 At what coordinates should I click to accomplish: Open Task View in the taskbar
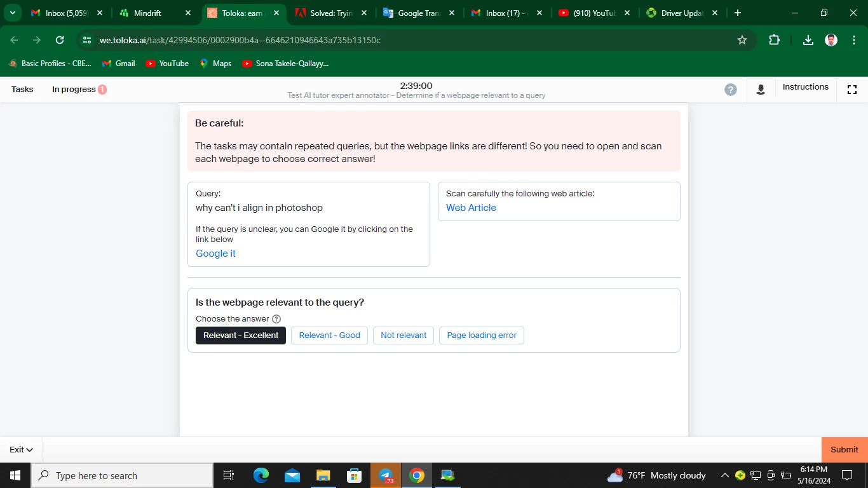click(x=229, y=475)
